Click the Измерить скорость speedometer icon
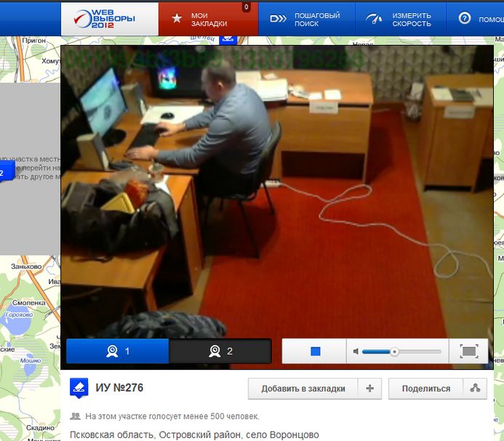The image size is (504, 441). coord(374,19)
